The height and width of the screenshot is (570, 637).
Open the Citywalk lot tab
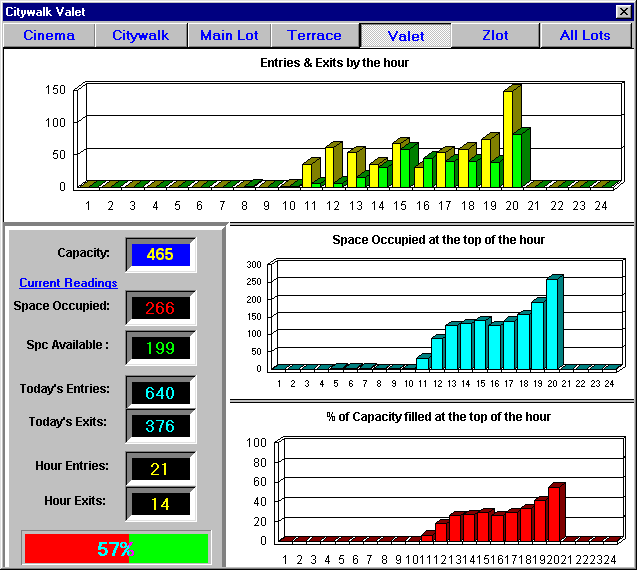click(x=141, y=35)
